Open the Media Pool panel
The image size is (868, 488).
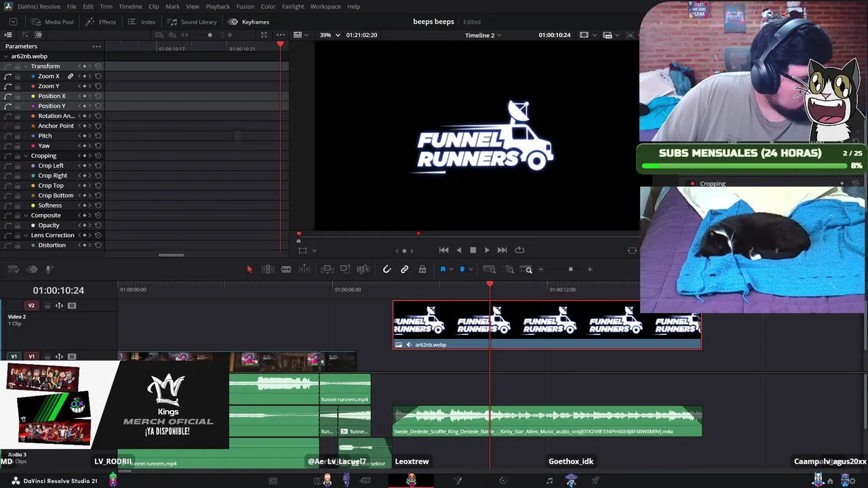click(x=52, y=22)
